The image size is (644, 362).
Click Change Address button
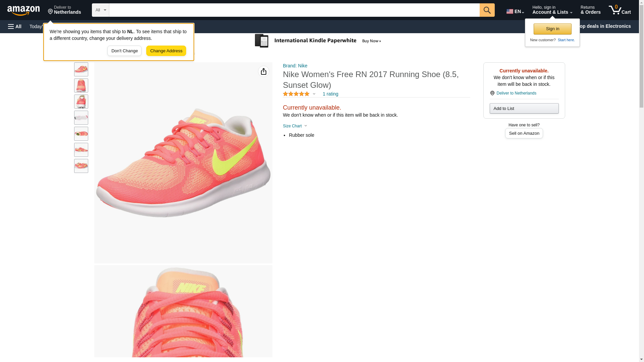coord(166,51)
